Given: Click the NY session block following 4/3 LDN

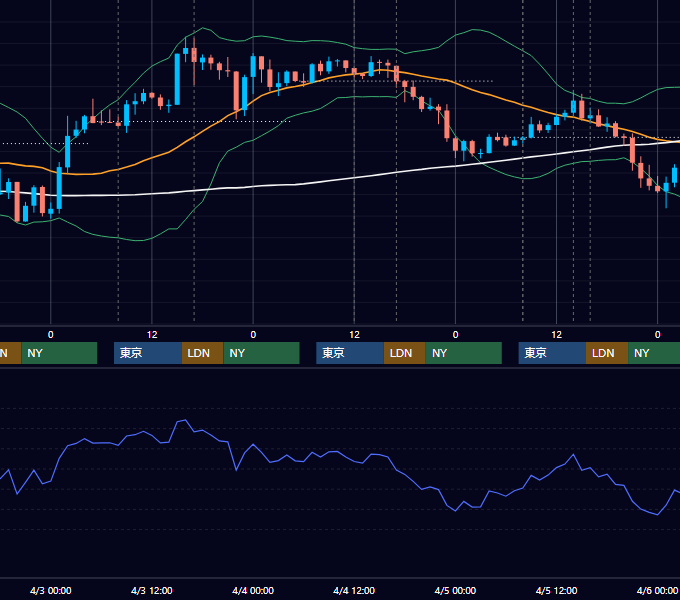Looking at the screenshot, I should click(x=262, y=353).
